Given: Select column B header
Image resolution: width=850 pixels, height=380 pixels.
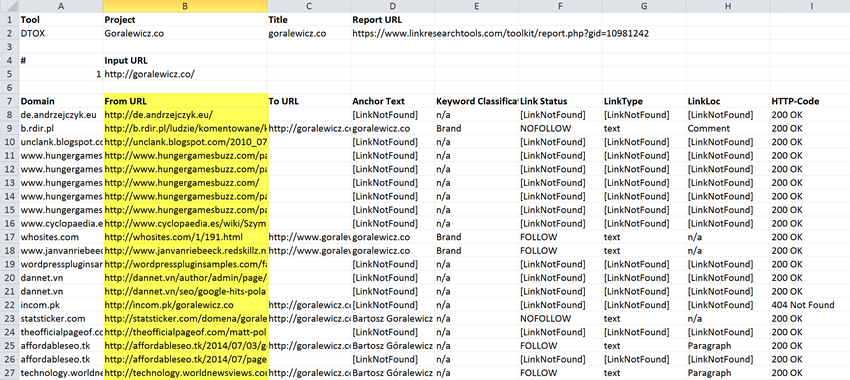Looking at the screenshot, I should 185,6.
